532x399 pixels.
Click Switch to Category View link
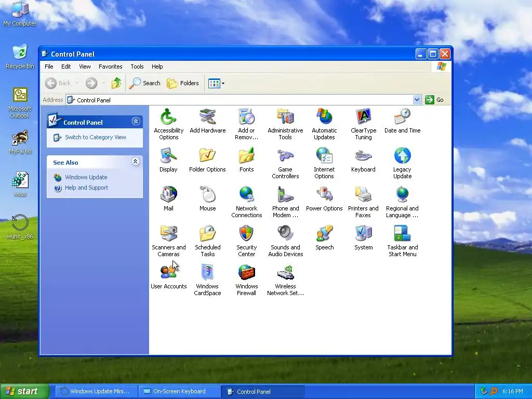pos(96,137)
